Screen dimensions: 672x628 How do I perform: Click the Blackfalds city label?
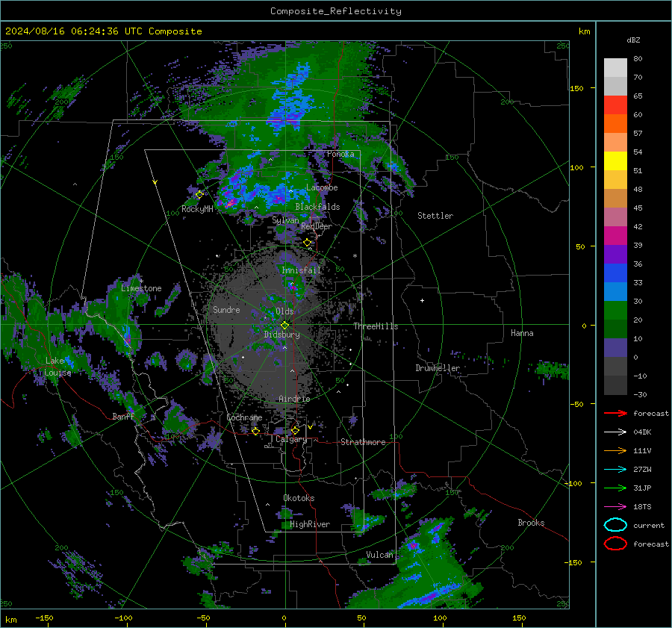(317, 207)
